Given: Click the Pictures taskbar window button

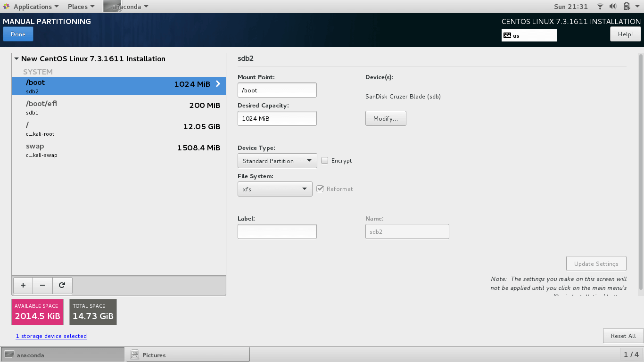Looking at the screenshot, I should tap(188, 355).
